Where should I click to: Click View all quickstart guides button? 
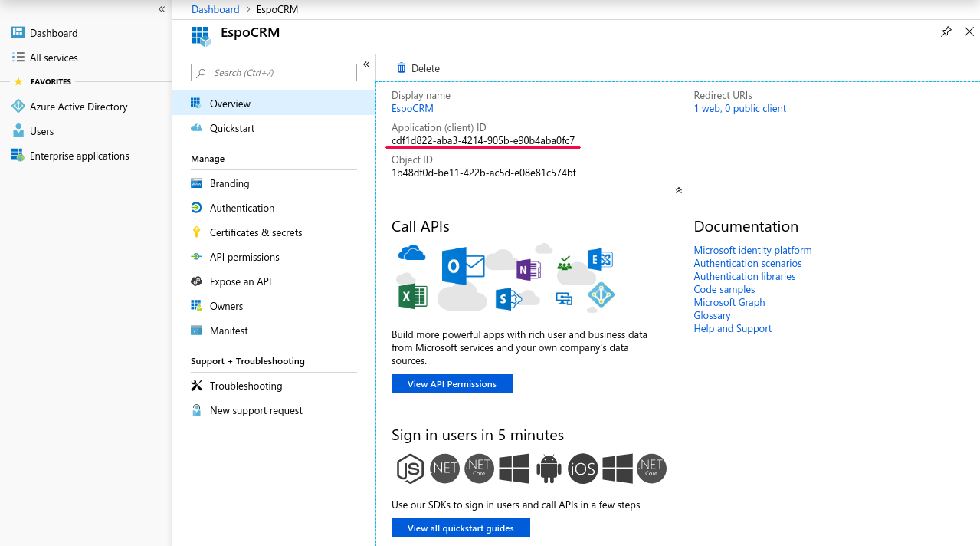tap(461, 528)
